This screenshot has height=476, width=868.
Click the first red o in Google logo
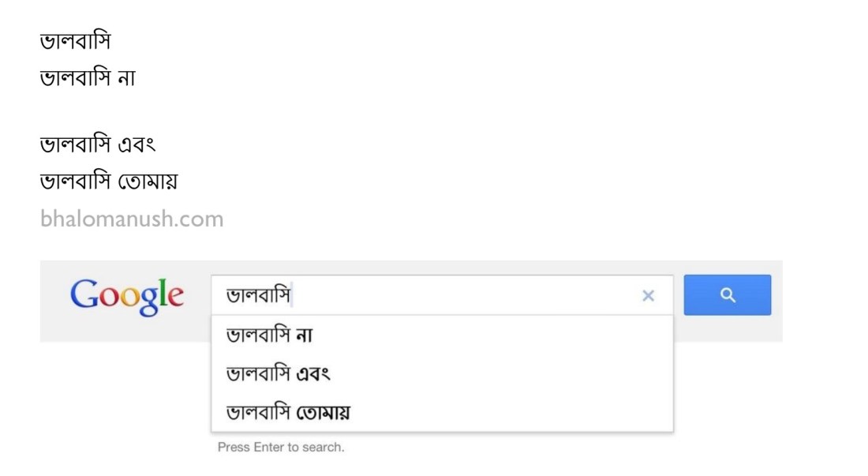[x=108, y=298]
